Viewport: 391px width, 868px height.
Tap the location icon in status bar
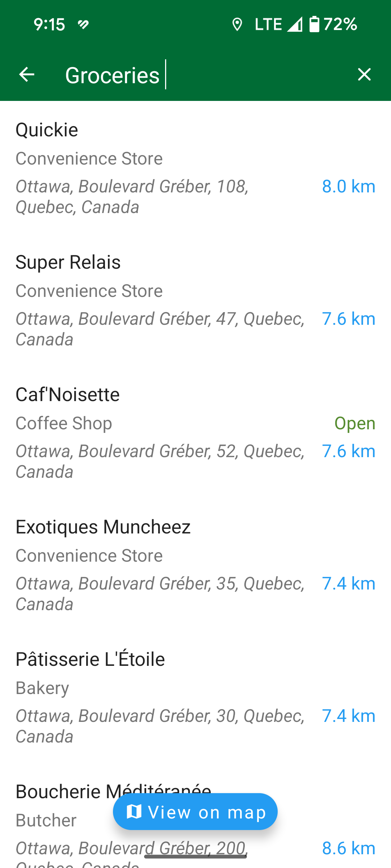(x=237, y=25)
